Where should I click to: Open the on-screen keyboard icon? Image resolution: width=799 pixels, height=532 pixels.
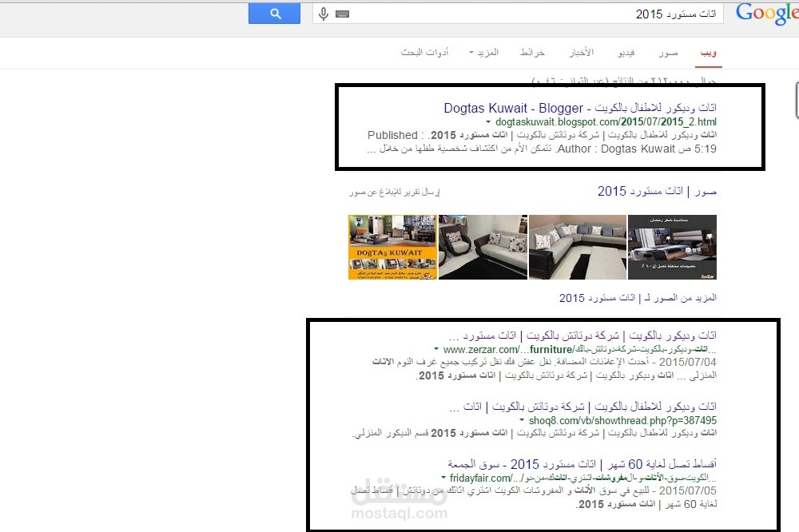pos(343,14)
